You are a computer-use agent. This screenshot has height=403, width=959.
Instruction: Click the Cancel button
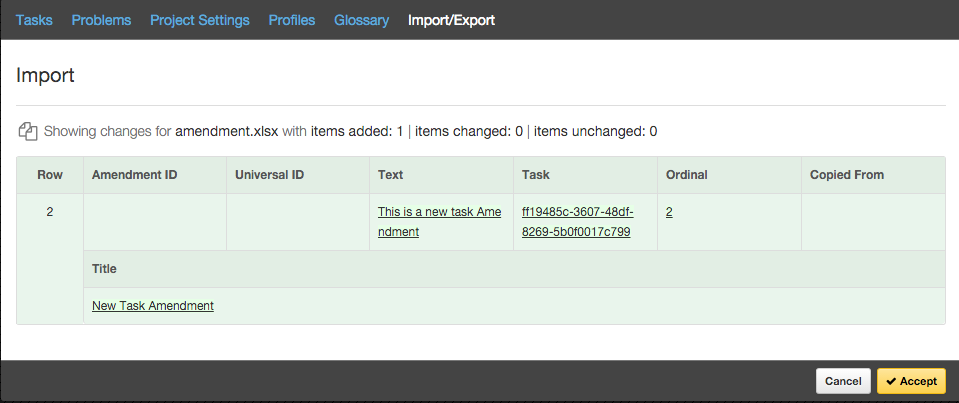[x=842, y=381]
